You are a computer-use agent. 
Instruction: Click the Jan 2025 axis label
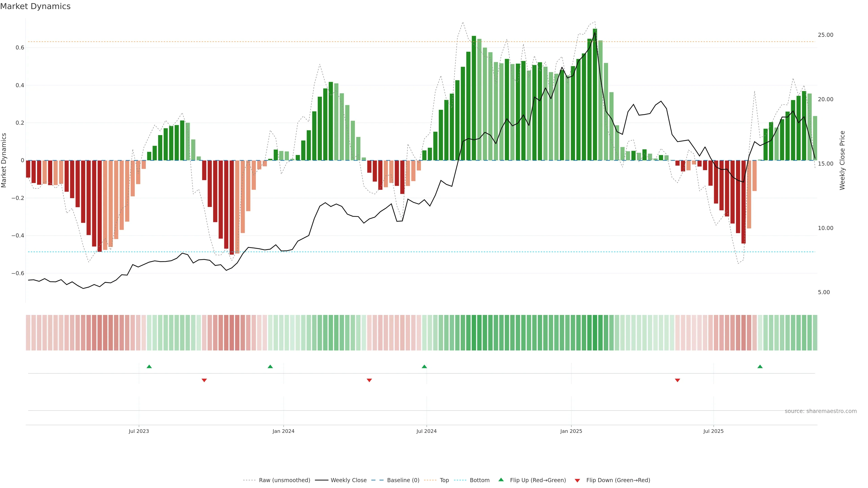coord(571,431)
